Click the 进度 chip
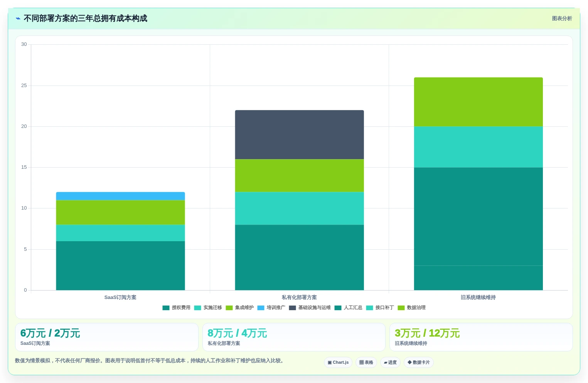Screen dimensions: 588x383 (390, 363)
